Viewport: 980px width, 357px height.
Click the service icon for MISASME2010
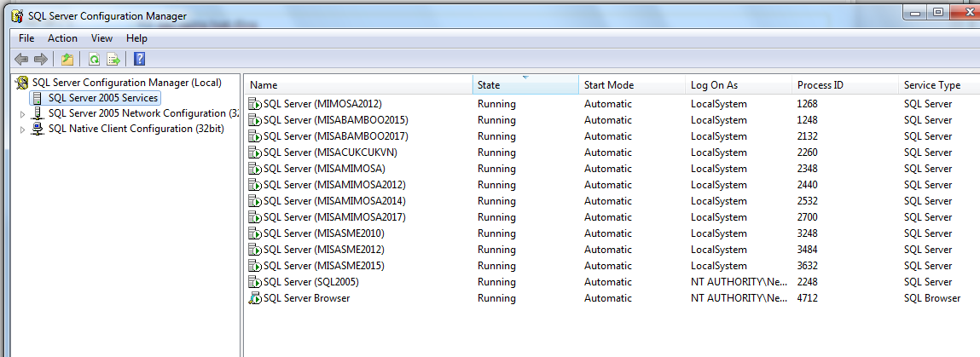pyautogui.click(x=254, y=233)
